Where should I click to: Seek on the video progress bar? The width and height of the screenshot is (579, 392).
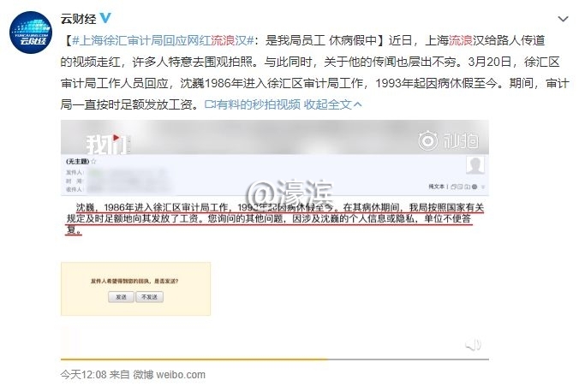[x=275, y=359]
